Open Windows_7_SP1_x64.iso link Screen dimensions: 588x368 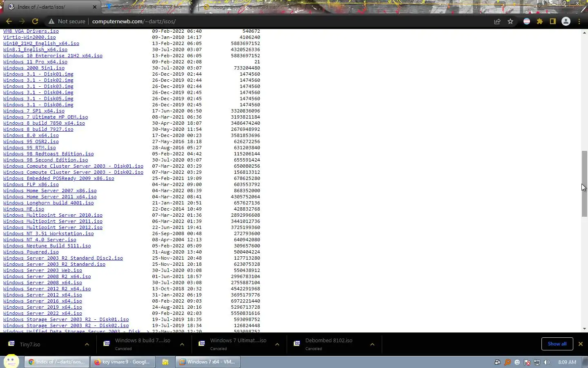34,111
